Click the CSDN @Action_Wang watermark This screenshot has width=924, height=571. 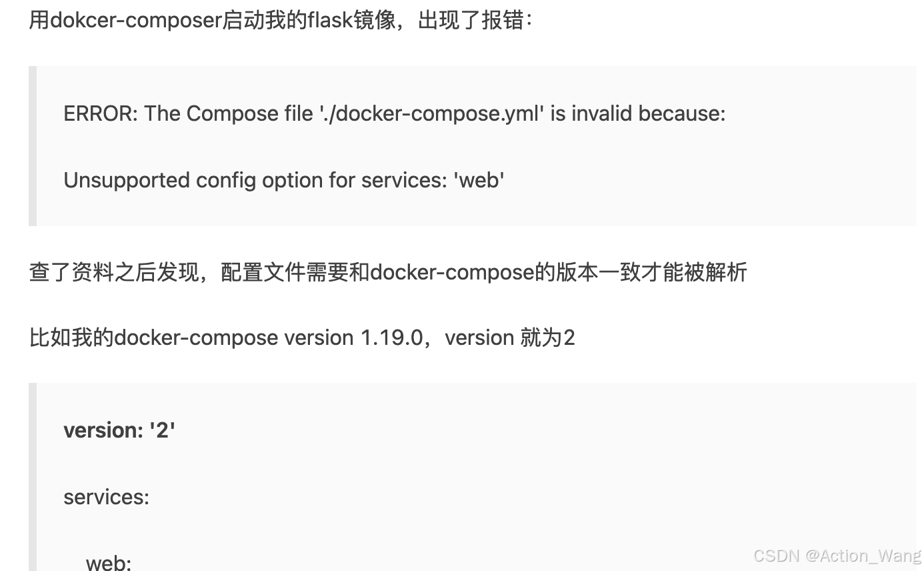[837, 556]
